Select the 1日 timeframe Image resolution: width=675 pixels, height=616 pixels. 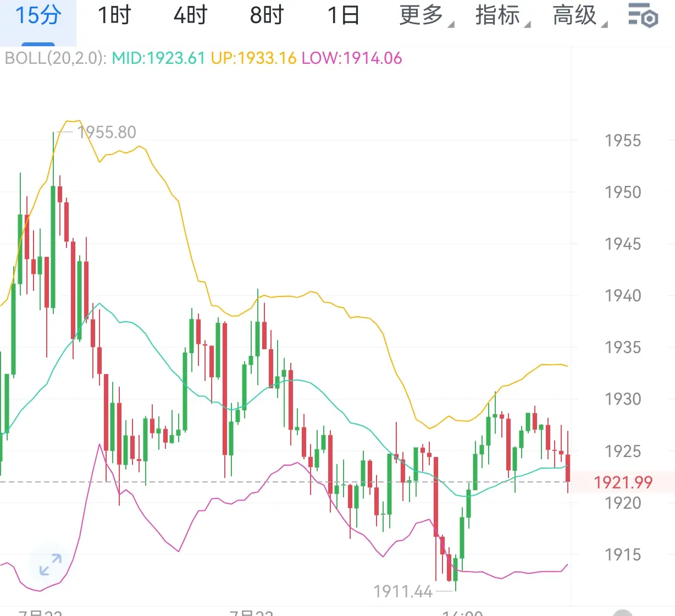click(x=344, y=15)
